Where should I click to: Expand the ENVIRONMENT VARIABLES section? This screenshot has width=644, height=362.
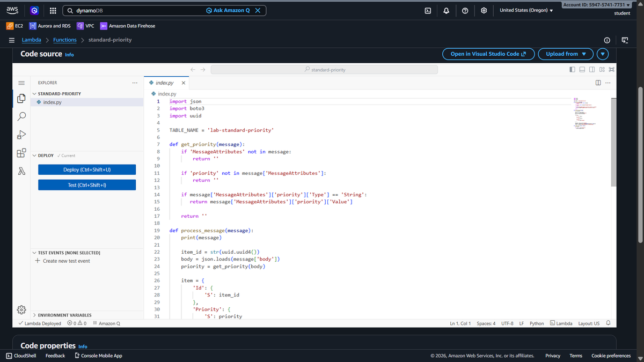(x=64, y=315)
